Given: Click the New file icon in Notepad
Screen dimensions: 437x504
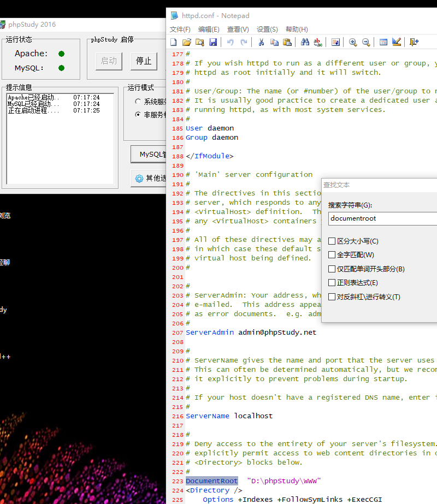Looking at the screenshot, I should point(174,42).
